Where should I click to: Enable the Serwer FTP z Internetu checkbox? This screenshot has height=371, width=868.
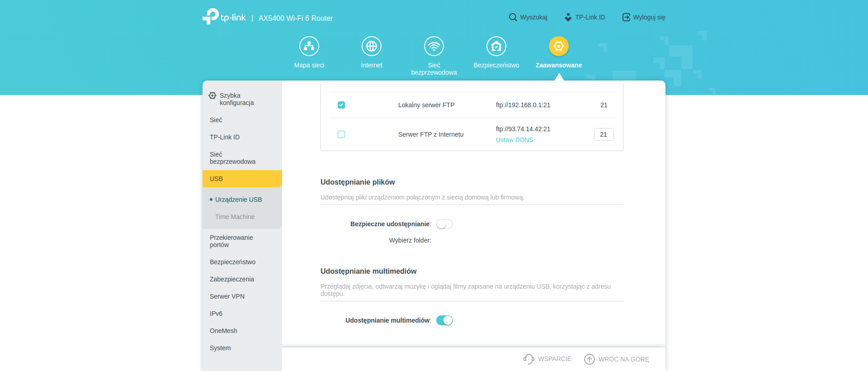[x=341, y=134]
